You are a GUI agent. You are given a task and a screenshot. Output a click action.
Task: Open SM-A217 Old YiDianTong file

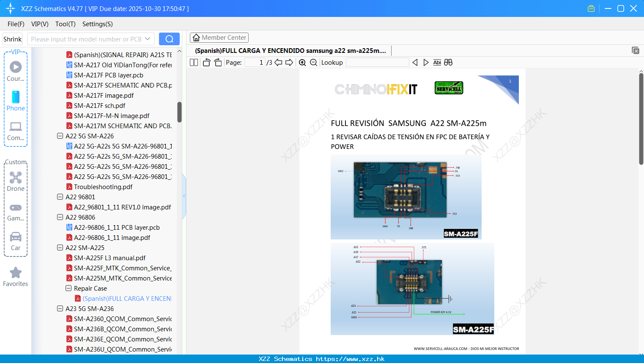123,65
